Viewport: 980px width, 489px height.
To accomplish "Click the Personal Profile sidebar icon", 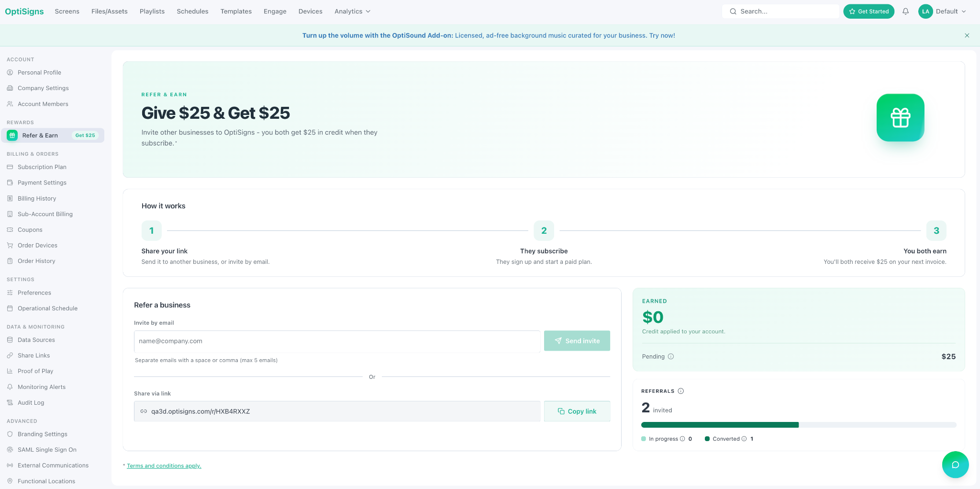I will (x=10, y=72).
